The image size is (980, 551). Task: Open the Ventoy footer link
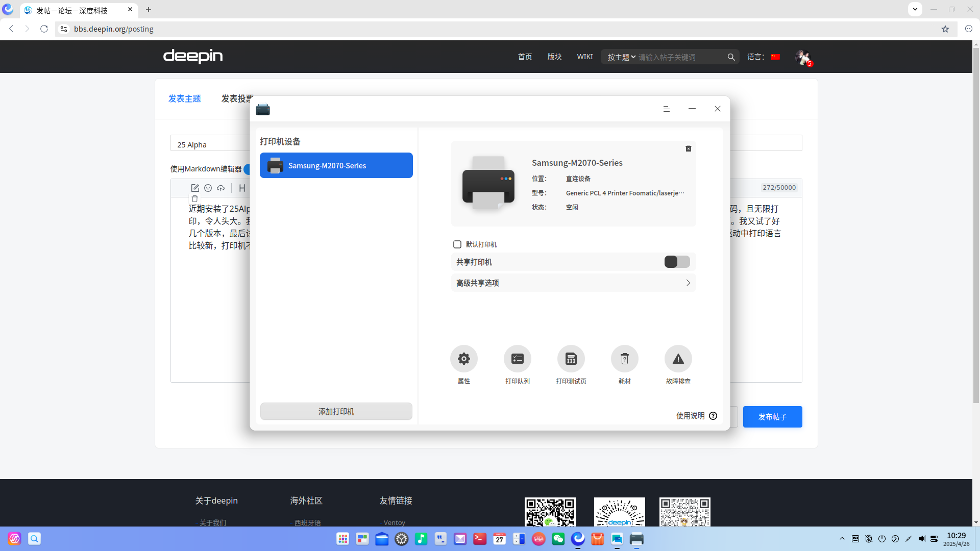click(x=394, y=522)
